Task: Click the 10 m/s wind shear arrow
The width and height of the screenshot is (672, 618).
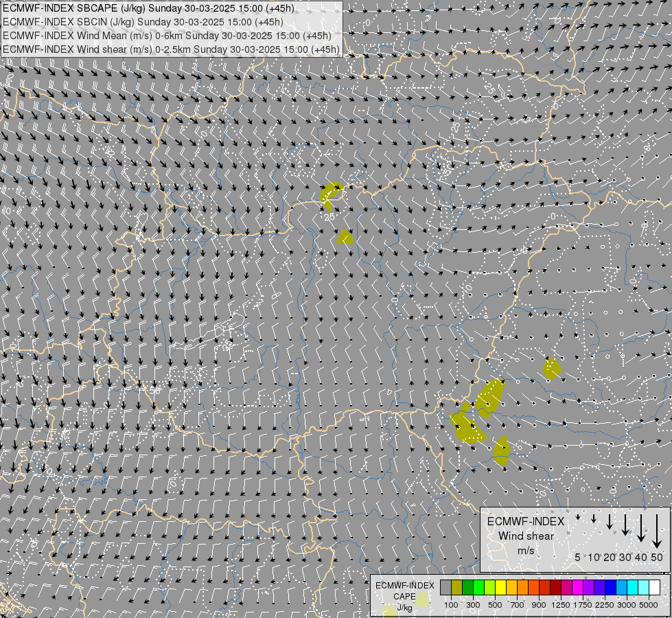Action: [x=594, y=519]
